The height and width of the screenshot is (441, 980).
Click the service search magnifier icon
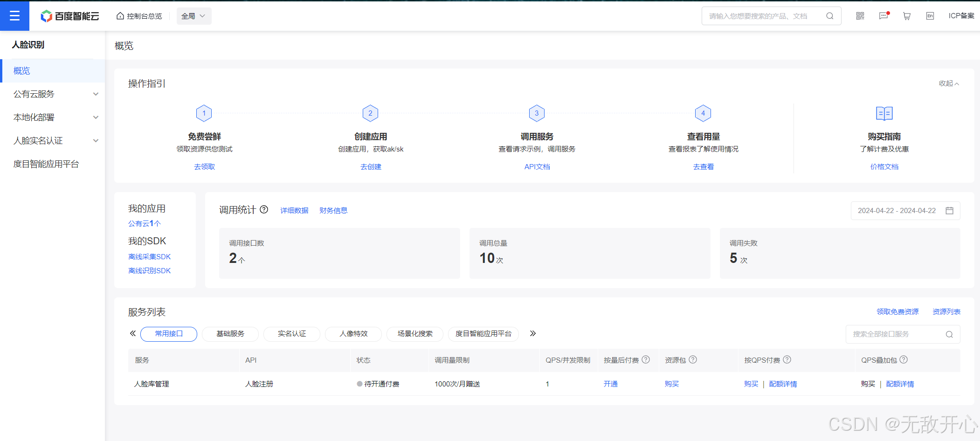tap(949, 334)
